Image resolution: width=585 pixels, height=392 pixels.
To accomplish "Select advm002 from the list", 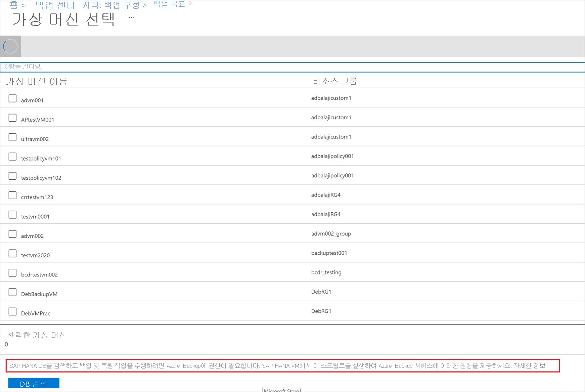I will [x=12, y=234].
